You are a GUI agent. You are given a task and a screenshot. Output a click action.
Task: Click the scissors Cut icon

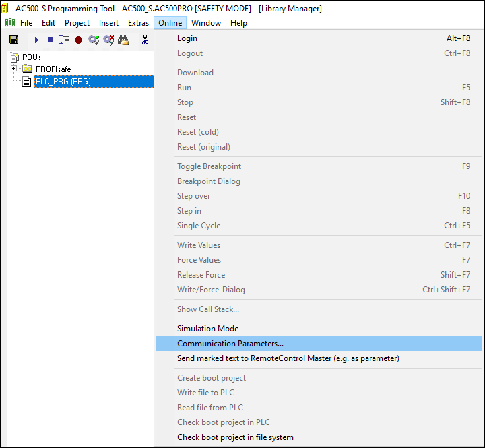coord(145,40)
